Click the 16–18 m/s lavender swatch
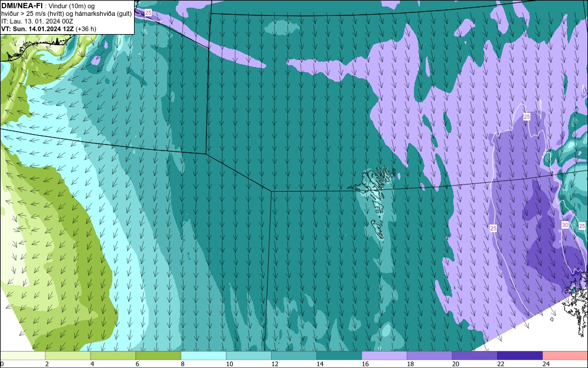 [385, 356]
